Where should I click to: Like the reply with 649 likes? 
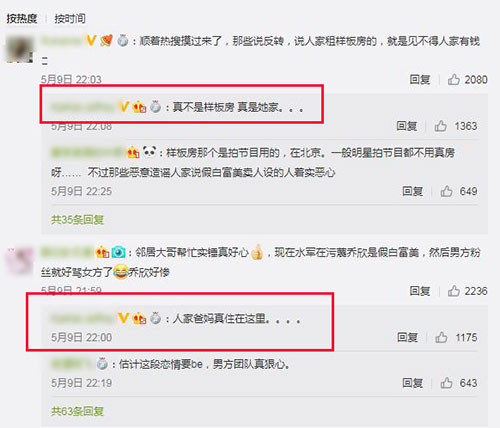point(446,191)
